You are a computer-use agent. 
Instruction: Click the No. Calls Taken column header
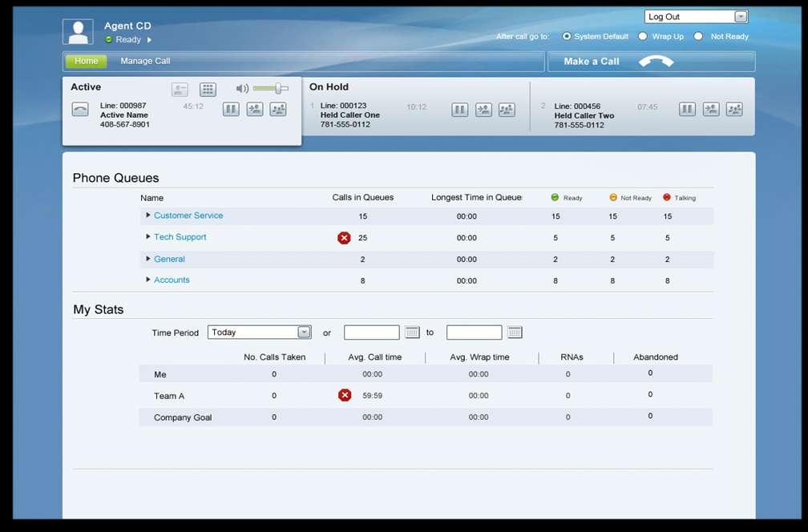(x=275, y=357)
